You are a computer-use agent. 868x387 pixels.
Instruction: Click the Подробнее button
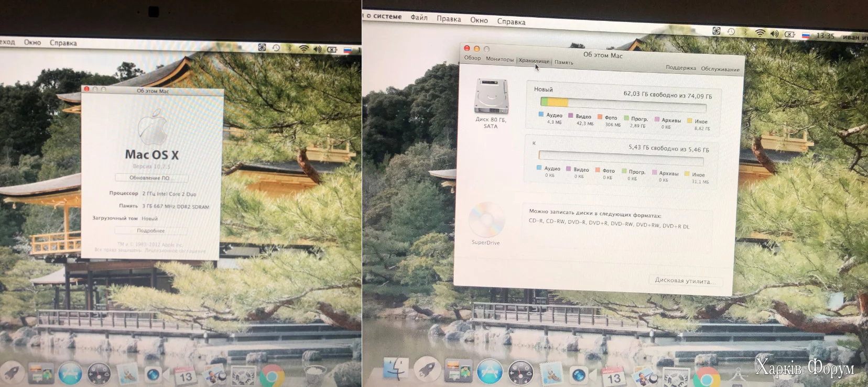point(150,230)
